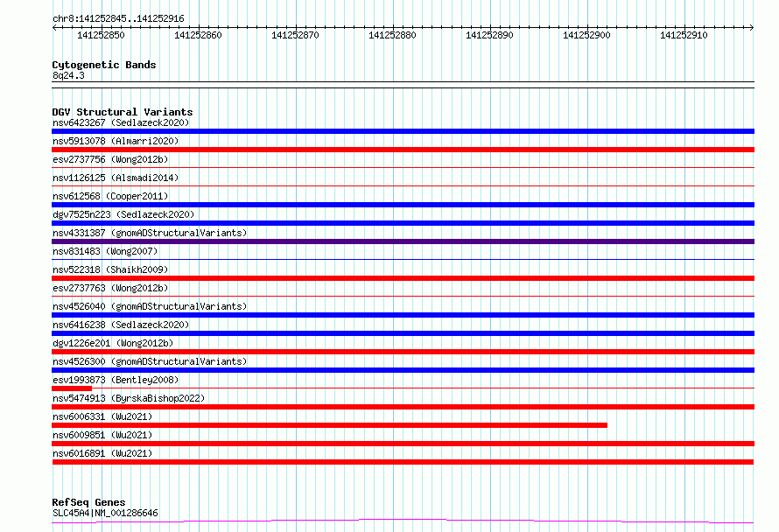The image size is (779, 532).
Task: Click the left arrow of the coordinate ruler
Action: tap(54, 27)
